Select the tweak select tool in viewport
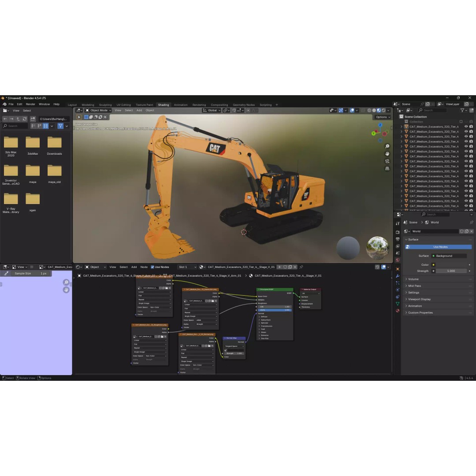This screenshot has width=476, height=476. [x=79, y=117]
